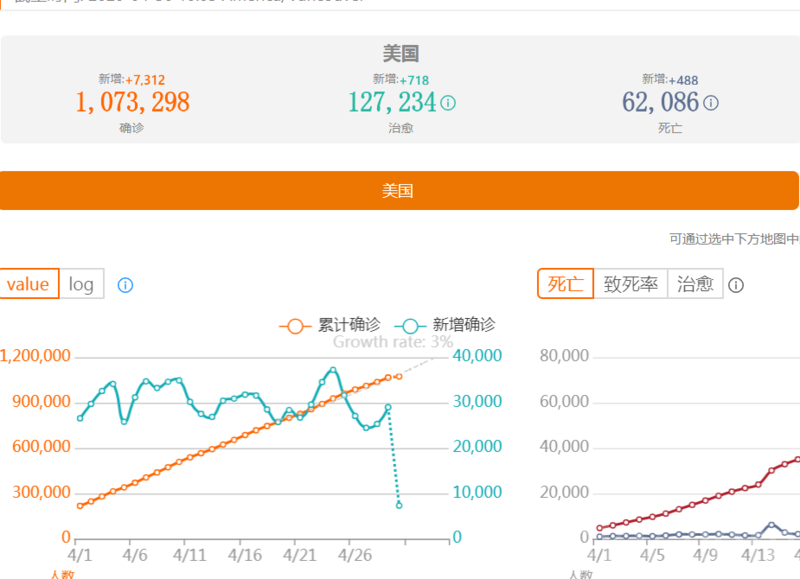Switch to the 治愈 tab
The width and height of the screenshot is (800, 579).
pos(695,284)
